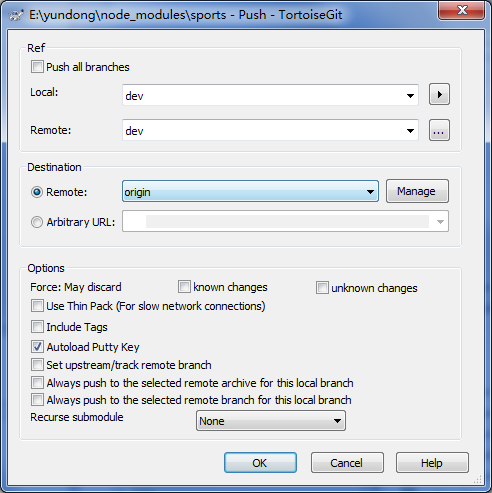Close the Push dialog window
Viewport: 492px width, 493px height.
click(x=461, y=10)
